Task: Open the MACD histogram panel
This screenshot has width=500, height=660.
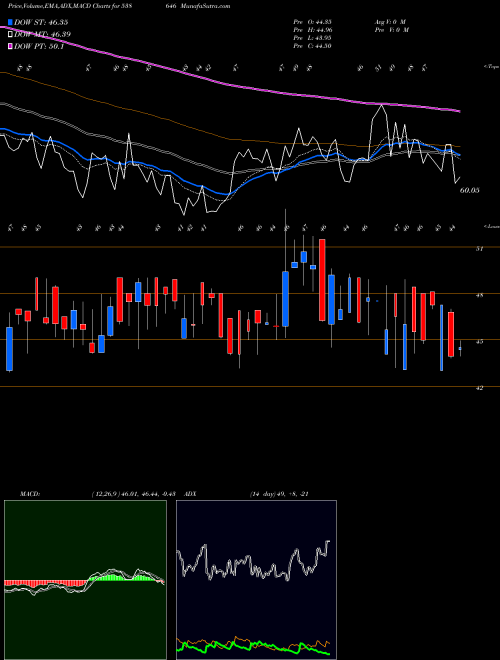Action: coord(85,580)
